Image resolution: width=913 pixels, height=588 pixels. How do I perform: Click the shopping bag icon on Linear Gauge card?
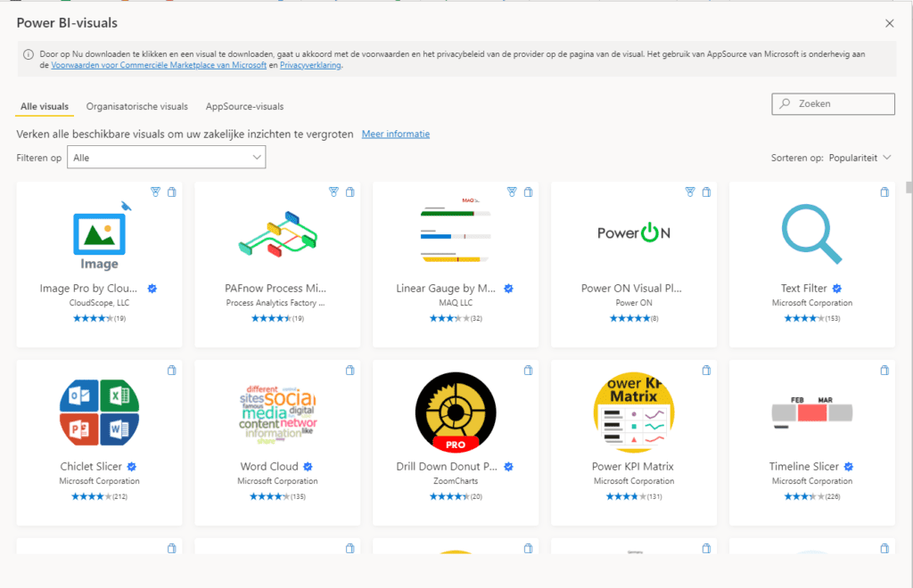pyautogui.click(x=528, y=192)
